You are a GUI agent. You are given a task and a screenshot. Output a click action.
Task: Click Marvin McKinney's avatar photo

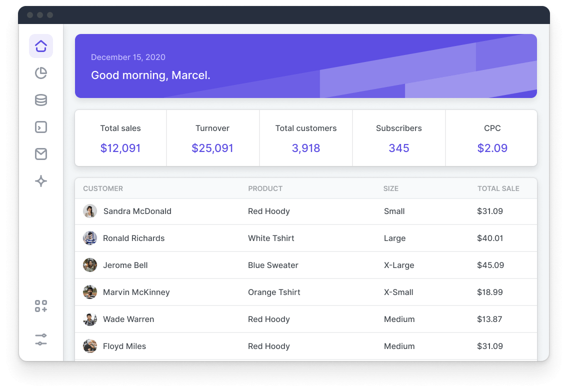[x=90, y=292]
